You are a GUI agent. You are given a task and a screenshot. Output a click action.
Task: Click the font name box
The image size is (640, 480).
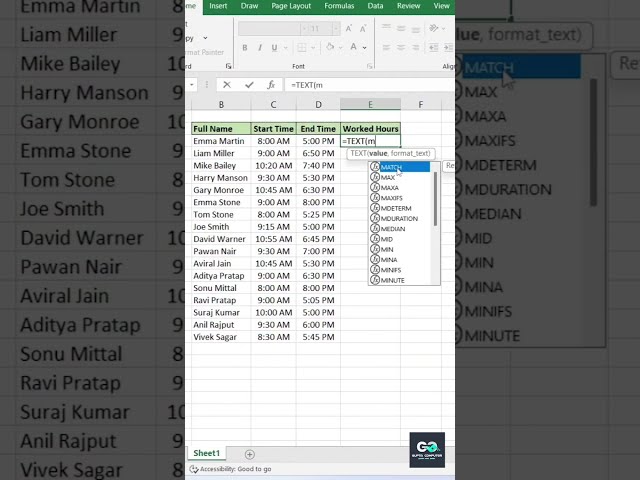(x=269, y=29)
